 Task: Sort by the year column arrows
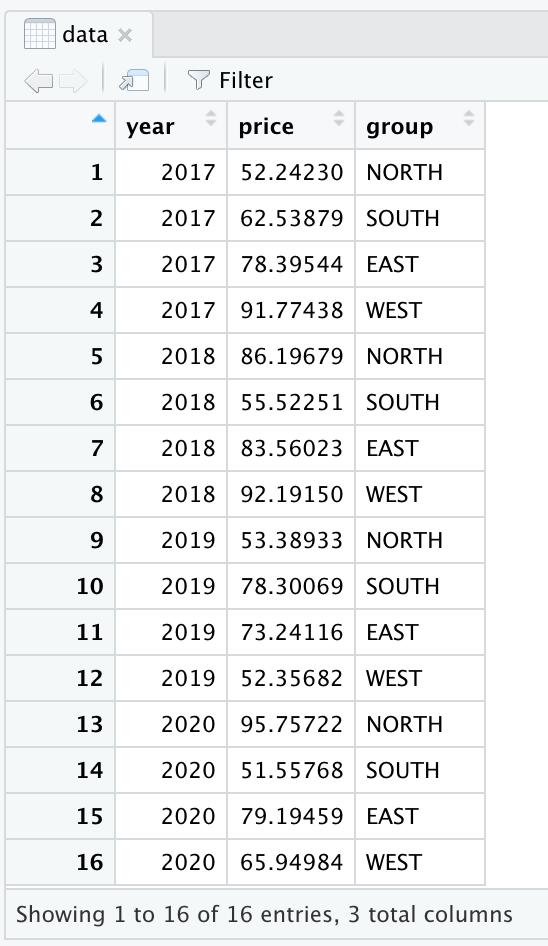[211, 118]
